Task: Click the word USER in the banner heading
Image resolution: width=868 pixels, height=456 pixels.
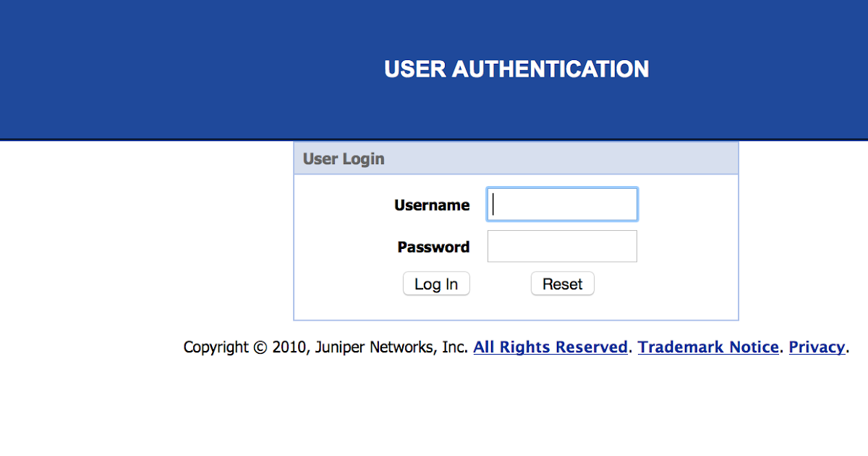Action: click(414, 69)
